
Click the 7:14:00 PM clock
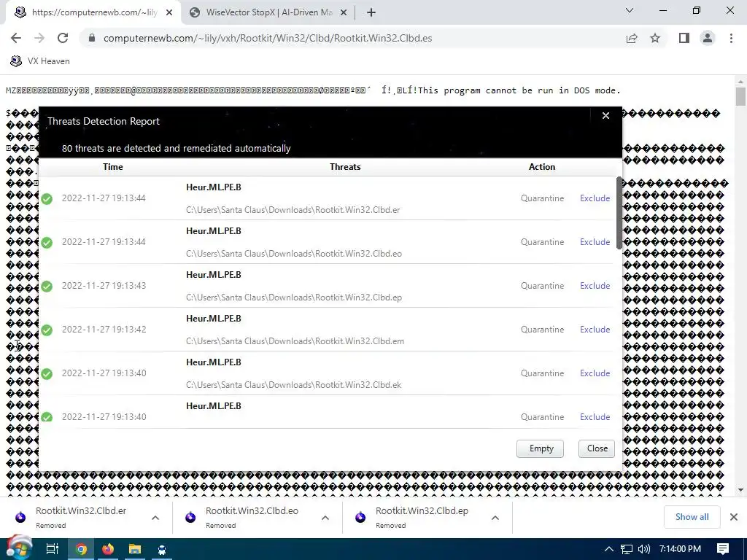(x=680, y=549)
